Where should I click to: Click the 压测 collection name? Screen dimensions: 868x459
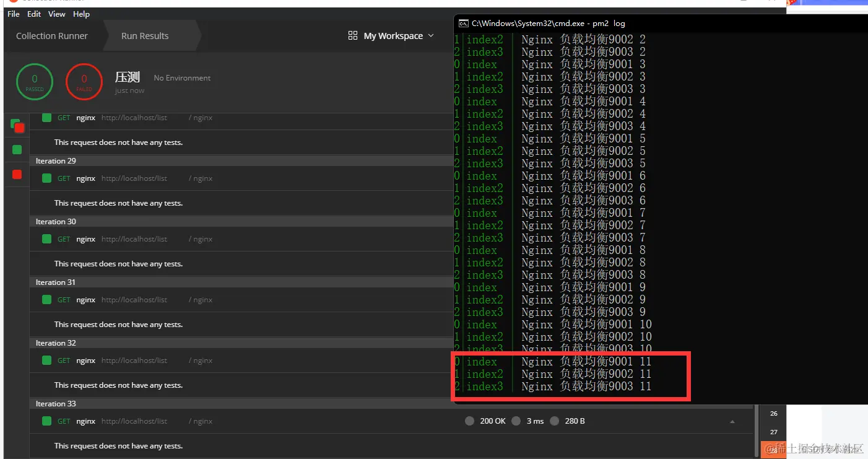pyautogui.click(x=128, y=77)
